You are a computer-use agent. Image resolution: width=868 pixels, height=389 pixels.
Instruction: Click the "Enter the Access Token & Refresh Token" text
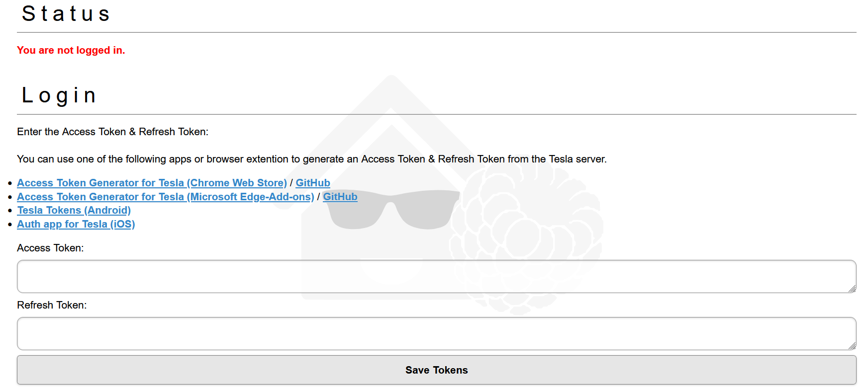112,132
